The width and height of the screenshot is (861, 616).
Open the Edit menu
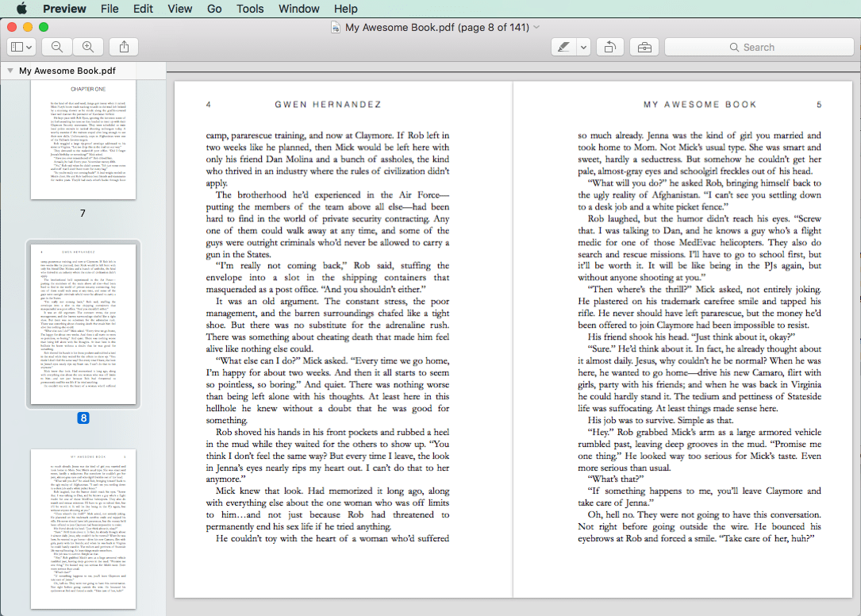143,9
